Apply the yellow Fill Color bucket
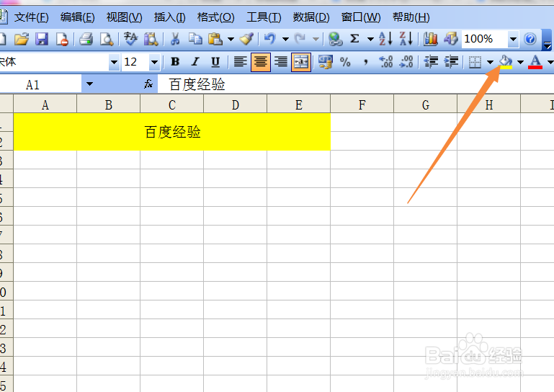 [506, 62]
